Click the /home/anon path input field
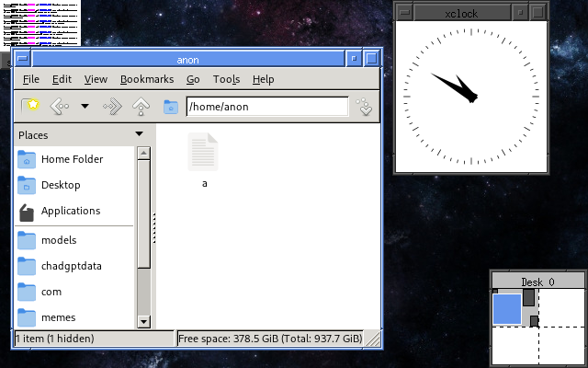Image resolution: width=588 pixels, height=368 pixels. [x=267, y=107]
